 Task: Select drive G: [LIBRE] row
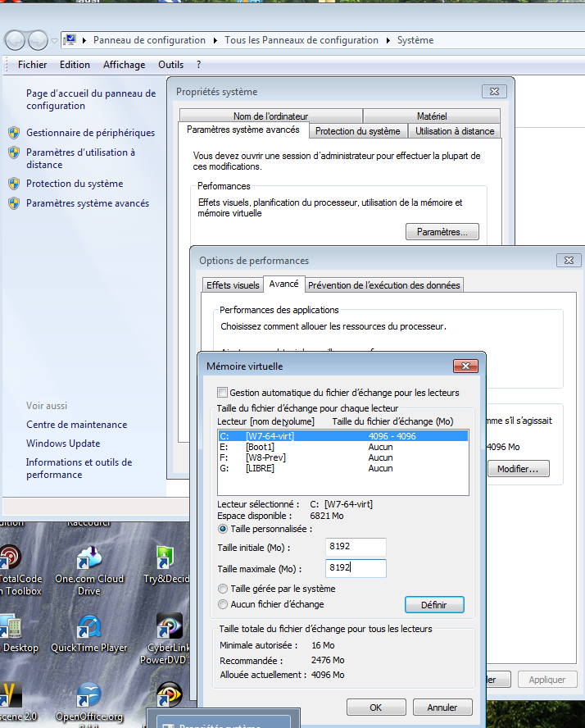(x=342, y=468)
